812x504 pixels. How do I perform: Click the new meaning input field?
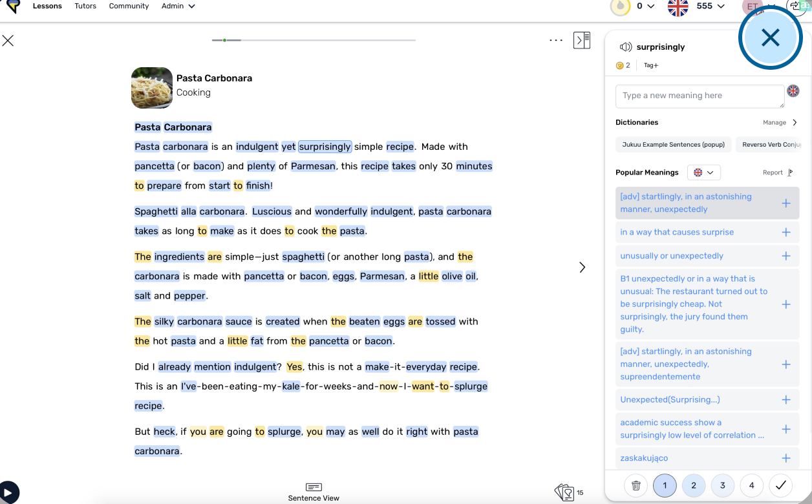point(700,96)
